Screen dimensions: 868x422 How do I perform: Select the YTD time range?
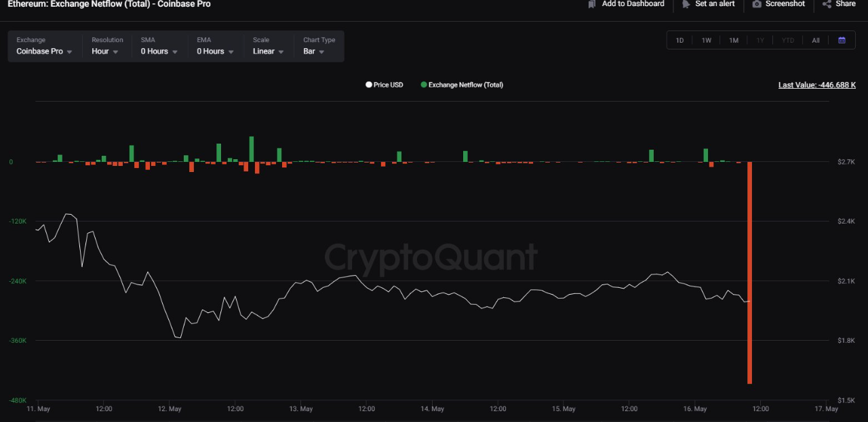point(788,40)
